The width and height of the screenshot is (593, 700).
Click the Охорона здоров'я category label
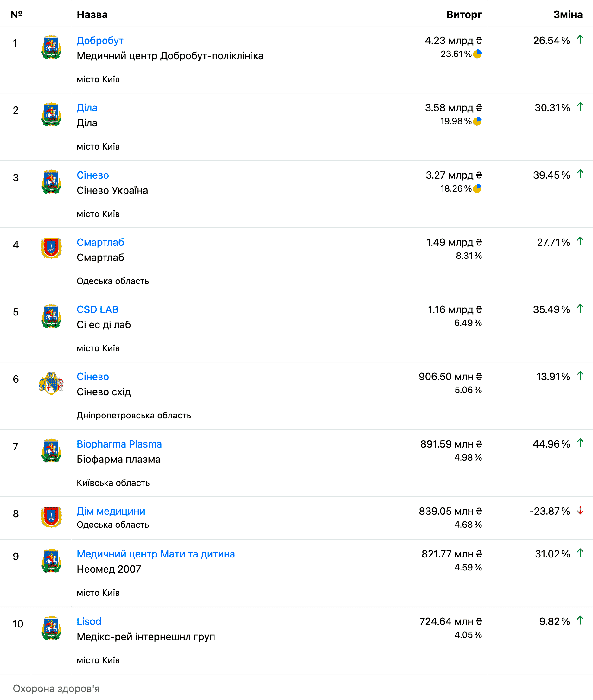coord(56,689)
